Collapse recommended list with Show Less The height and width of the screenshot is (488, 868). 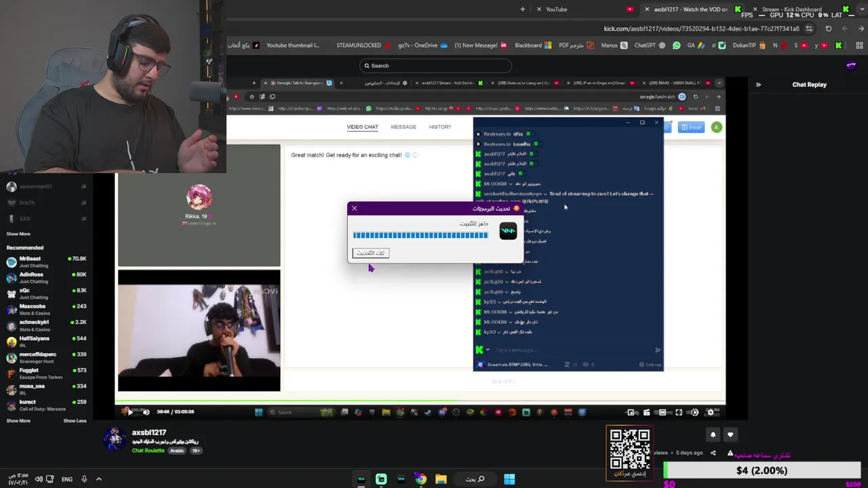click(75, 421)
